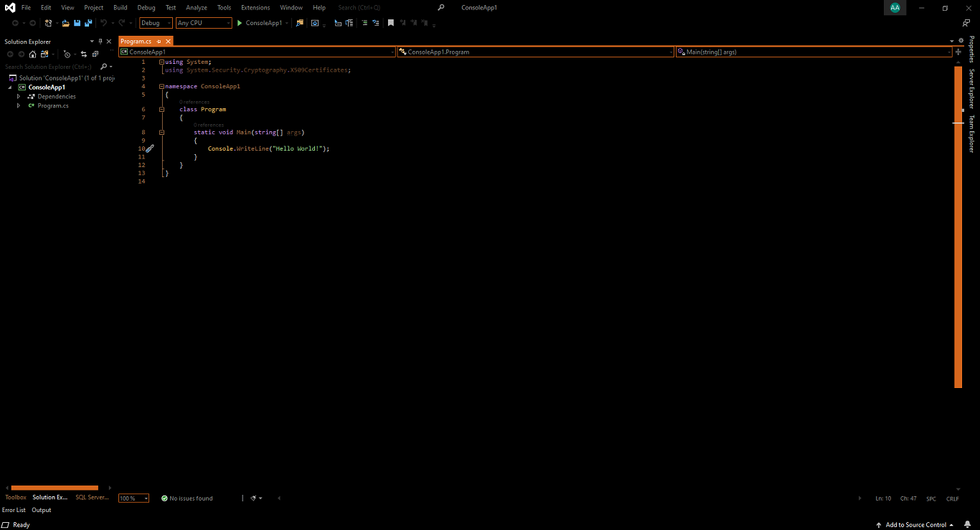
Task: Open the Analyze menu
Action: [197, 7]
